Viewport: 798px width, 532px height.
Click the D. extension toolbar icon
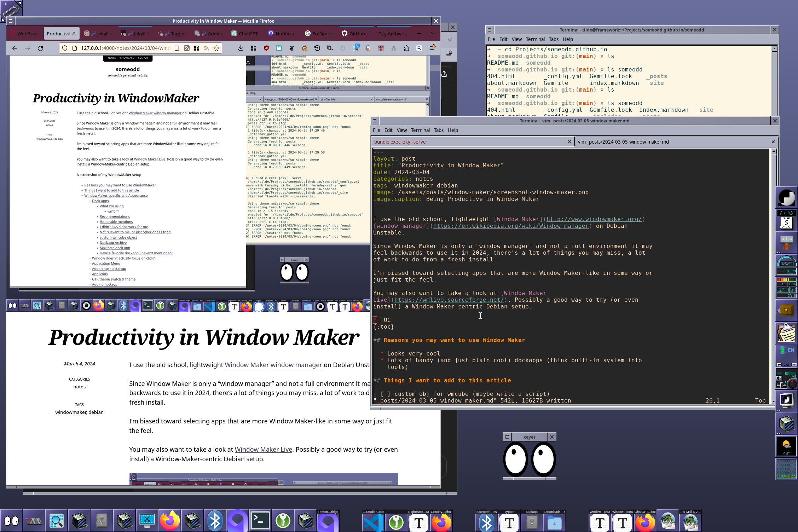[330, 48]
